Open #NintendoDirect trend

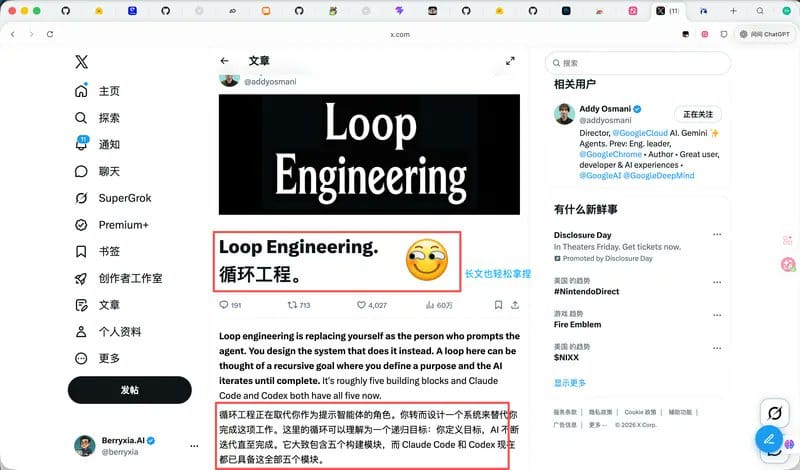coord(587,291)
